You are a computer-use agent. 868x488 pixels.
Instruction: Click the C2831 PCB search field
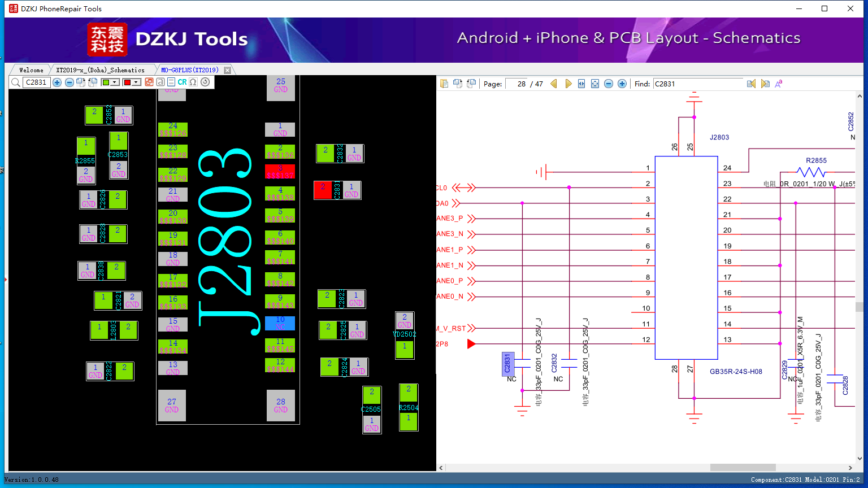(37, 82)
